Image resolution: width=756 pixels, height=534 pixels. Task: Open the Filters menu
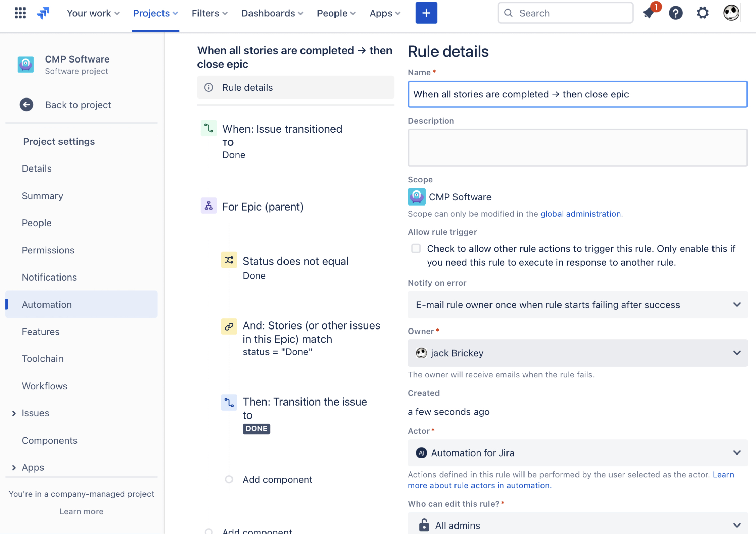(209, 13)
